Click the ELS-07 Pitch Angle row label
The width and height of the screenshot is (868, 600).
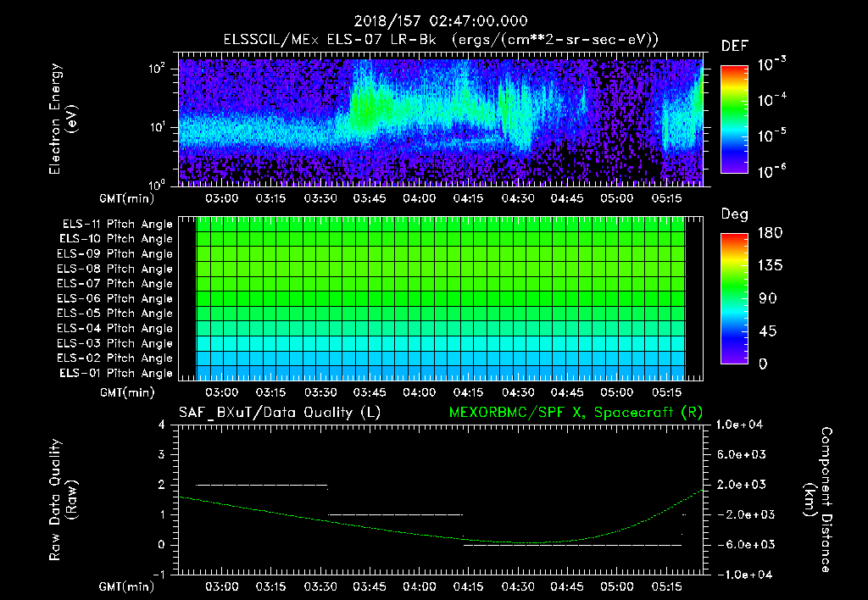point(115,283)
